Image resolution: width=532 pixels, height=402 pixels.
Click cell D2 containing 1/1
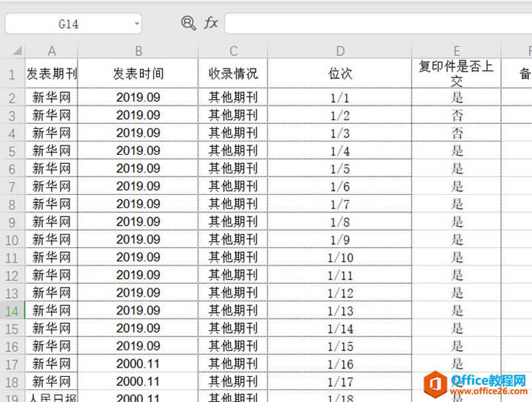point(339,97)
